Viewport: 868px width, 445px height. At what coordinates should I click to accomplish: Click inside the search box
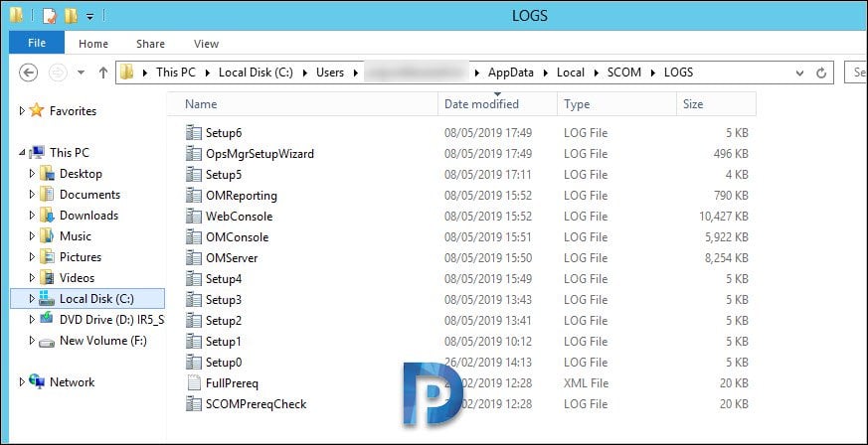point(856,73)
